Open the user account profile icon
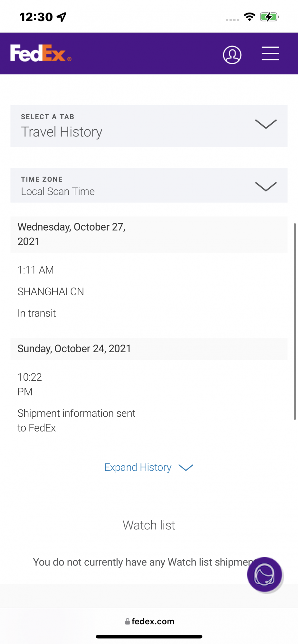Viewport: 298px width, 644px height. [232, 55]
